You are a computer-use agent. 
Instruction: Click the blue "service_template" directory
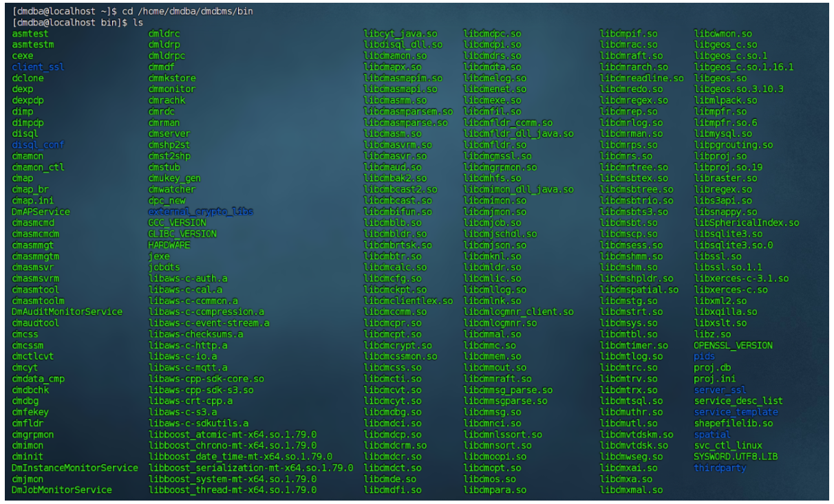[x=736, y=412]
